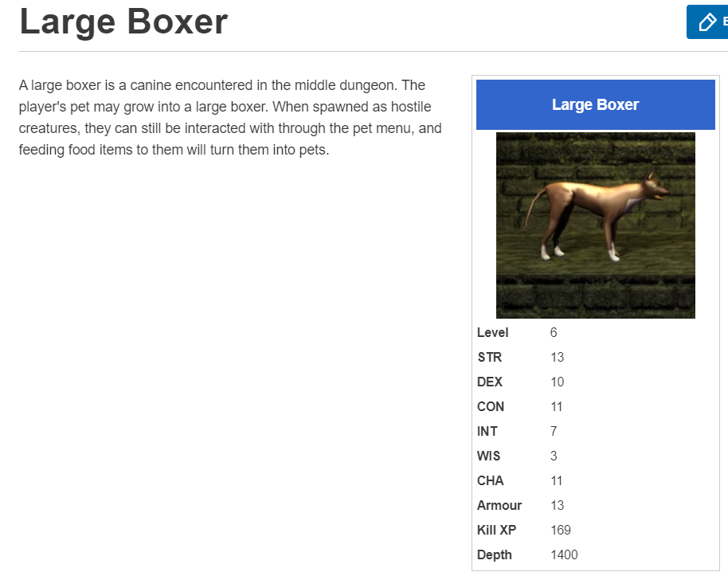The width and height of the screenshot is (728, 572).
Task: Click the pencil edit icon
Action: (x=706, y=22)
